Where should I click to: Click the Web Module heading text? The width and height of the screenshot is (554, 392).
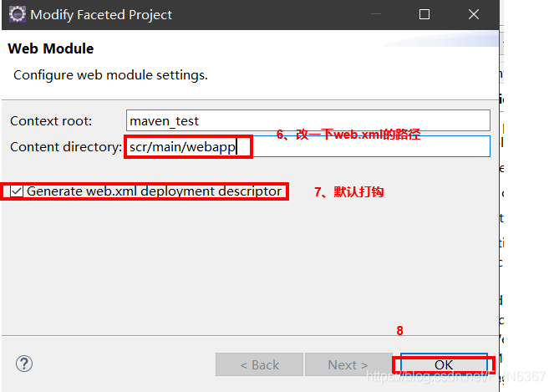click(x=51, y=48)
